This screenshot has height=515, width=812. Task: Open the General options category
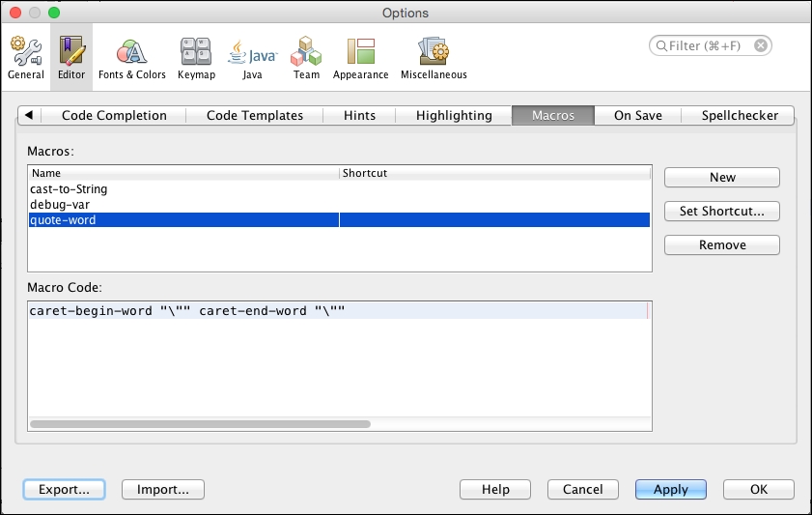[26, 56]
